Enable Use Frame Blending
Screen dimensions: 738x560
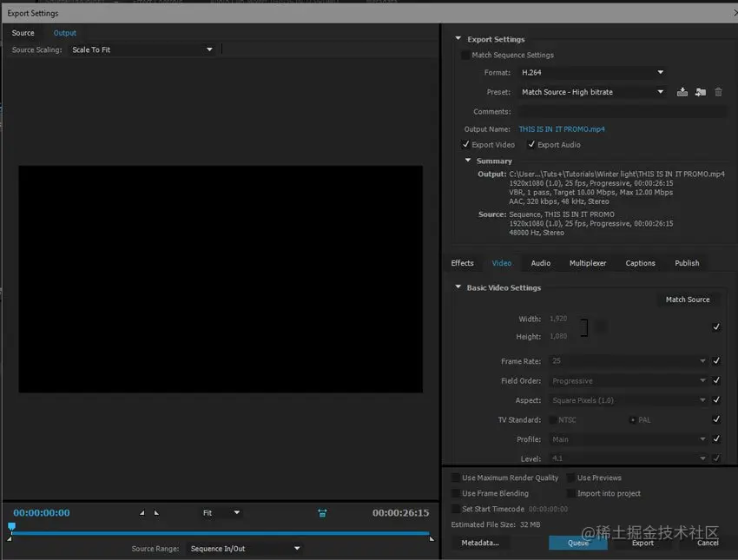point(456,493)
